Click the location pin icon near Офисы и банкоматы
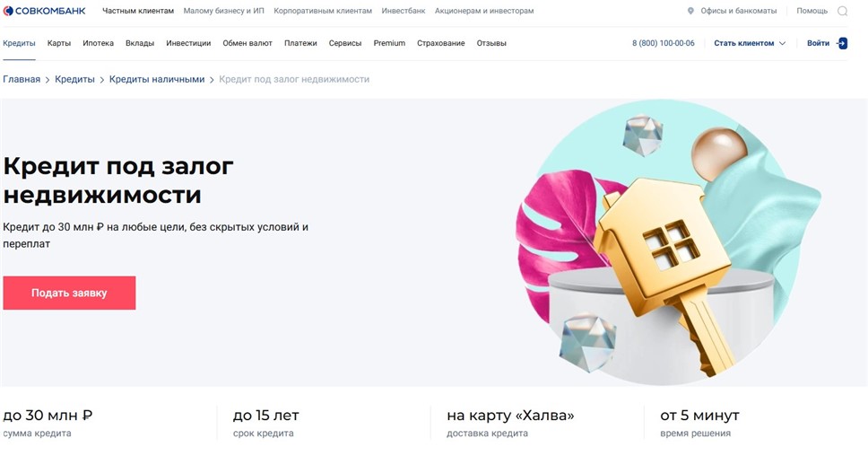The width and height of the screenshot is (868, 456). coord(690,11)
